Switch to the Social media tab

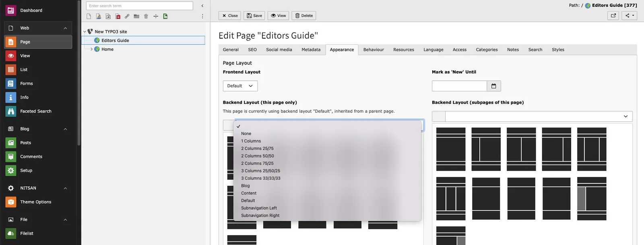click(279, 50)
